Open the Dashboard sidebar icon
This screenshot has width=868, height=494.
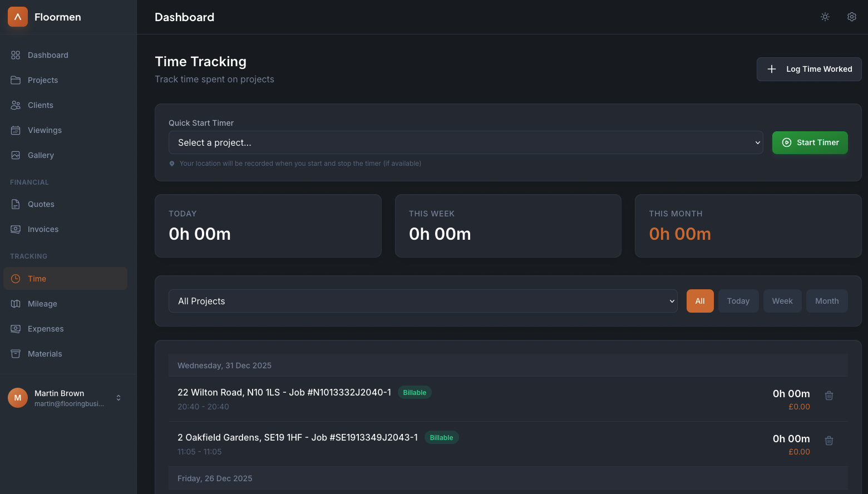(x=16, y=55)
